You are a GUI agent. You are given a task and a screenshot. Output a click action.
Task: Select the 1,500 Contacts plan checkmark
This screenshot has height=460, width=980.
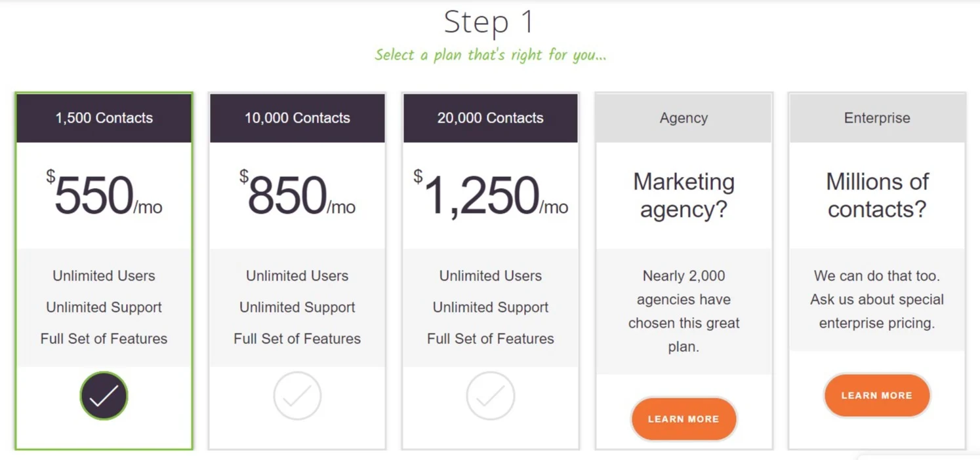(104, 396)
